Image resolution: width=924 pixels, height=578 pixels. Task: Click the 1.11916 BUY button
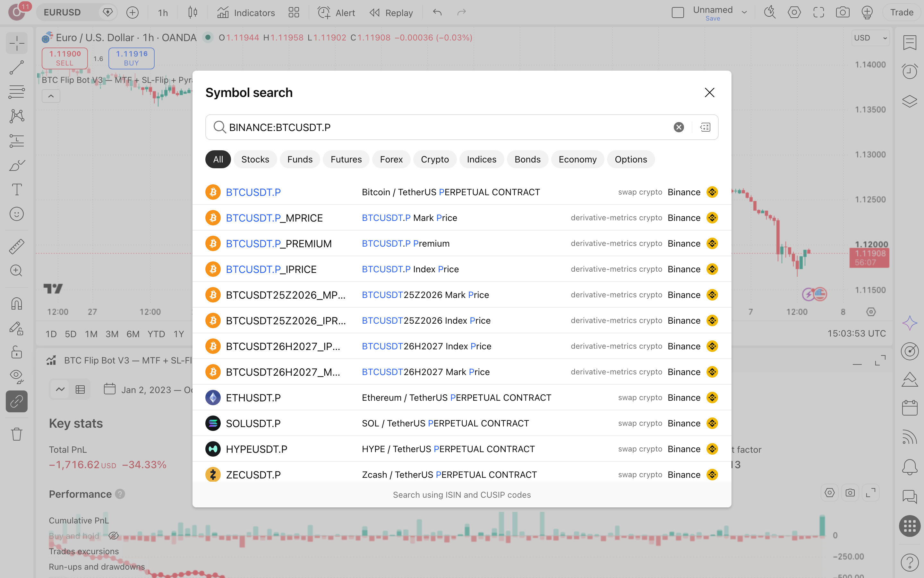click(131, 58)
